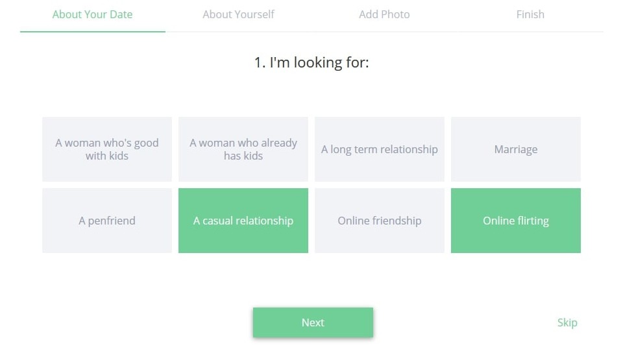
Task: Click green underline beneath About Your Date
Action: coord(92,31)
